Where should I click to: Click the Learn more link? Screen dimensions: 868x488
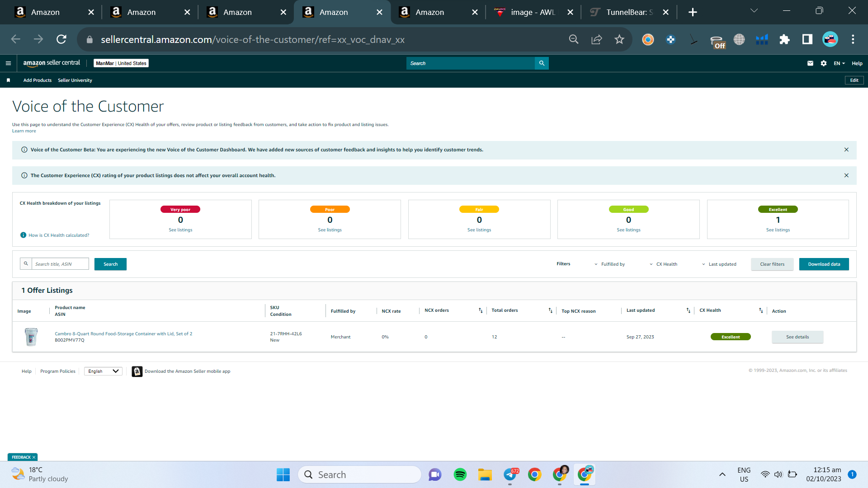click(x=24, y=131)
